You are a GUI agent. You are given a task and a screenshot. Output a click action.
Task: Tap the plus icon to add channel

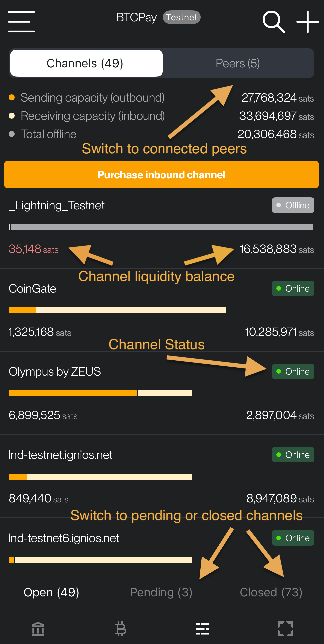(x=307, y=22)
